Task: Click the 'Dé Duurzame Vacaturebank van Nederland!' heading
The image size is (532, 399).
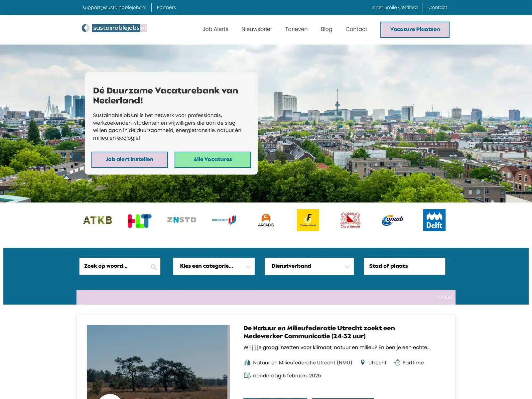Action: point(166,95)
